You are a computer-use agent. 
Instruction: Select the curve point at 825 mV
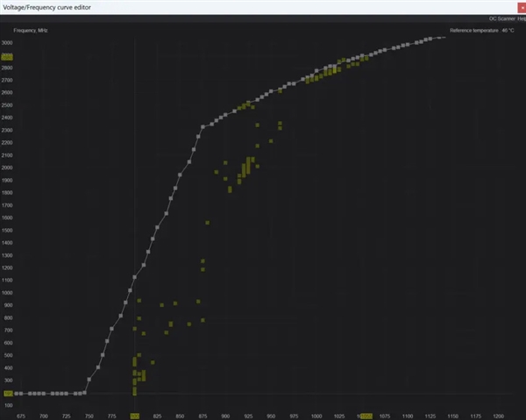coord(157,227)
